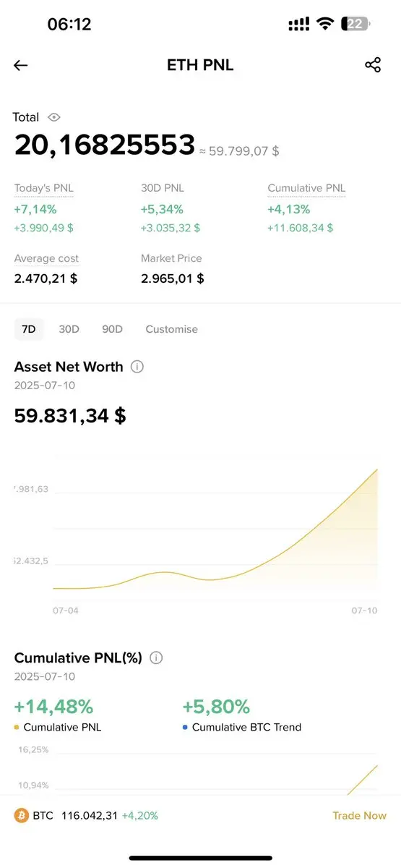Toggle the eye icon beside Total

54,117
